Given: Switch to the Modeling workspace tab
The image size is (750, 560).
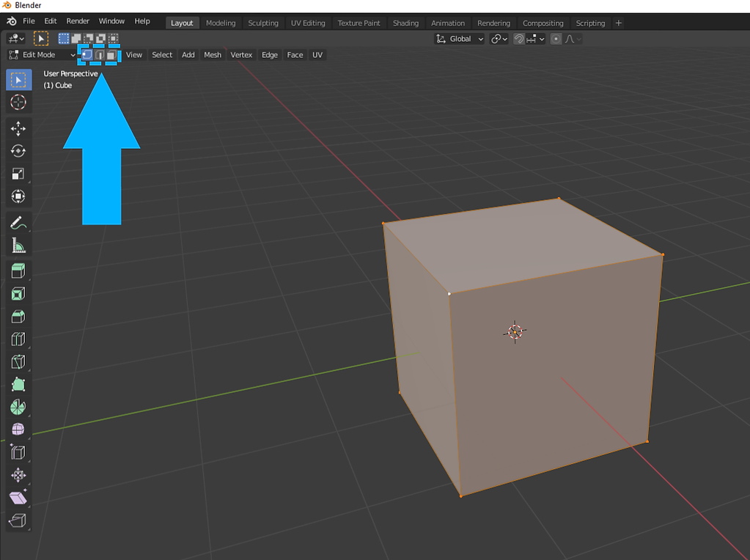Looking at the screenshot, I should tap(221, 23).
